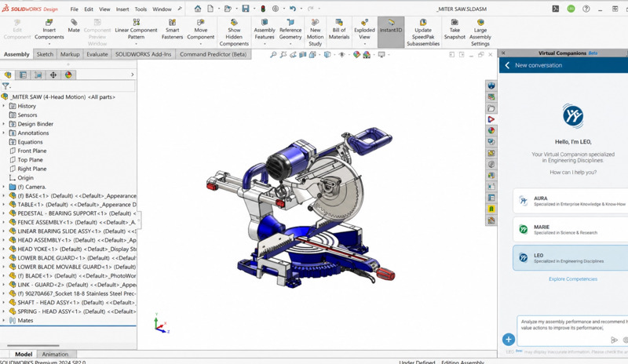The width and height of the screenshot is (628, 364).
Task: Click the blue plus button in chat
Action: pos(508,340)
